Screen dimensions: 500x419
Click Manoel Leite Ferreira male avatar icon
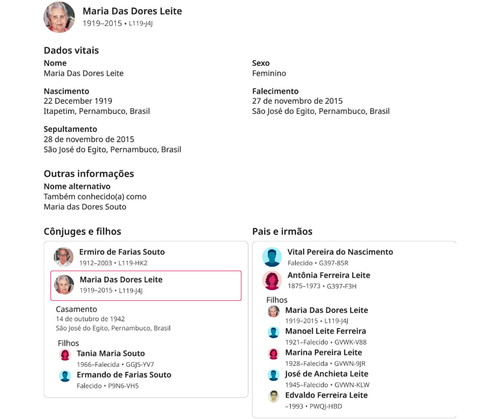(x=273, y=332)
